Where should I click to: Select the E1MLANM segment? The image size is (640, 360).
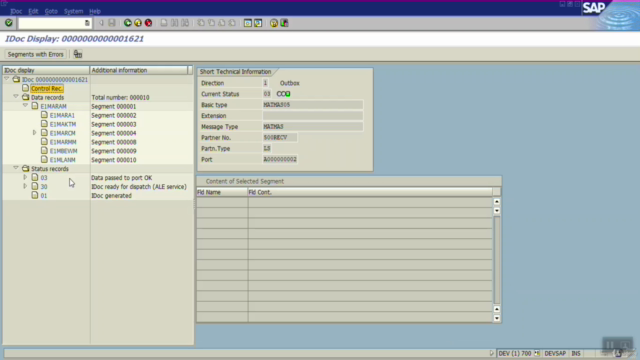tap(62, 160)
